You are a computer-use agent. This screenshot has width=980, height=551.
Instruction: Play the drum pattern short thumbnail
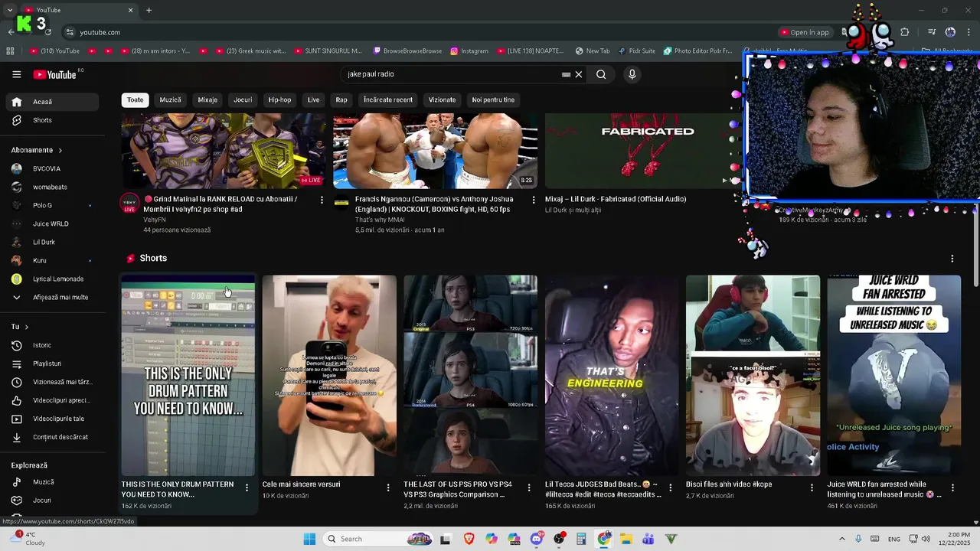click(x=188, y=375)
